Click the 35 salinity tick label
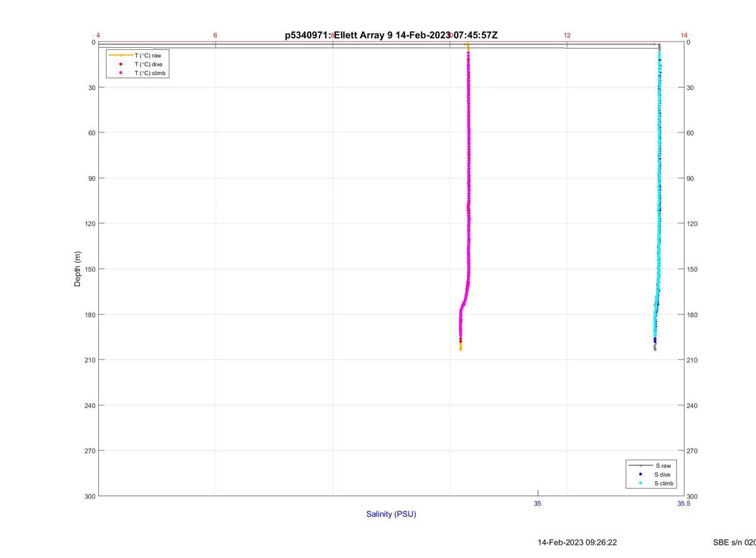 tap(537, 503)
